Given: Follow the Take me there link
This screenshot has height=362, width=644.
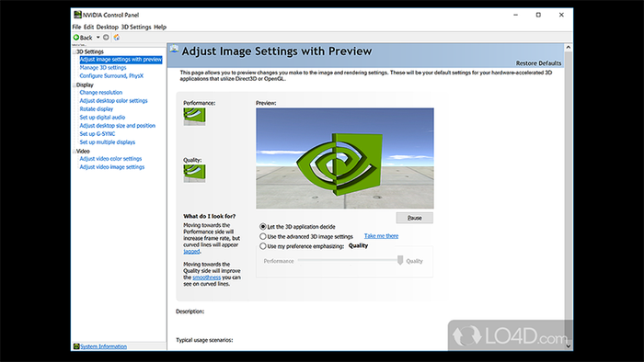Looking at the screenshot, I should [381, 236].
